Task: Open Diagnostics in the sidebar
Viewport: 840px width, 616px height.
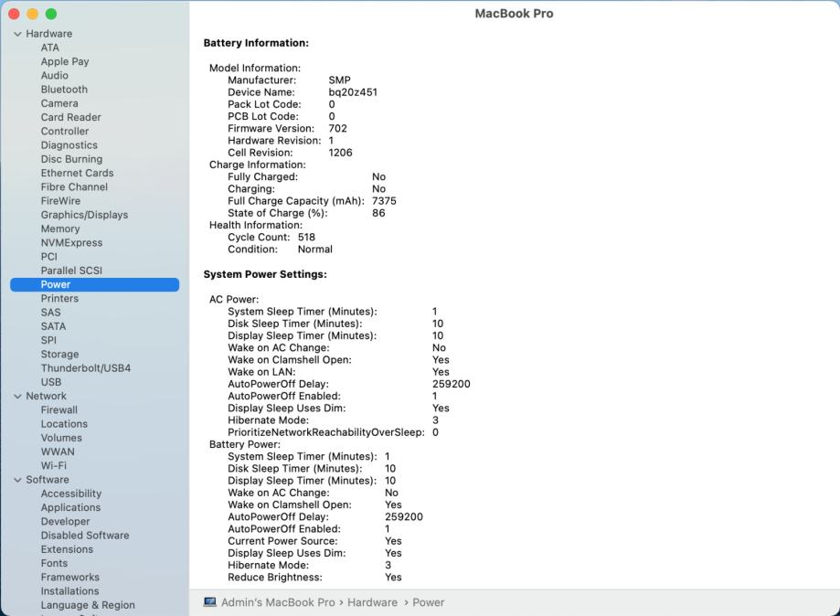Action: click(69, 145)
